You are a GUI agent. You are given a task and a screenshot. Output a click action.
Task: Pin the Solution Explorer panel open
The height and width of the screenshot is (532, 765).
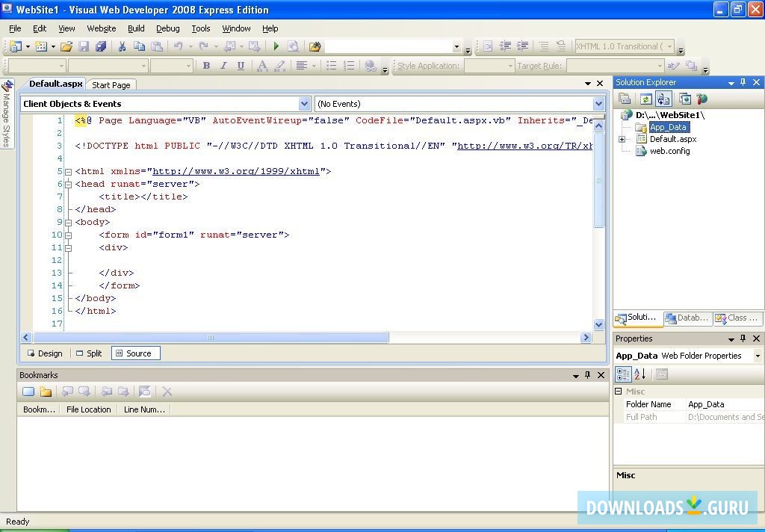pyautogui.click(x=744, y=82)
